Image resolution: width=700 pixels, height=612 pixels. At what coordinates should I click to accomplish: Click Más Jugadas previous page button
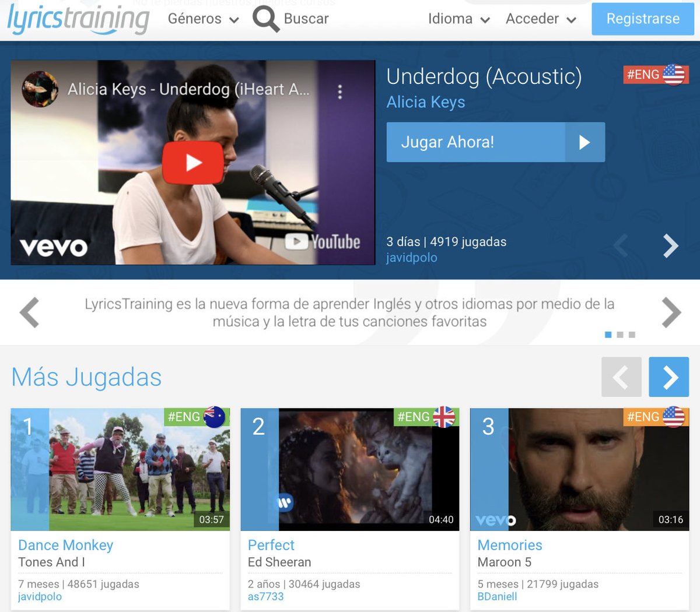point(621,377)
